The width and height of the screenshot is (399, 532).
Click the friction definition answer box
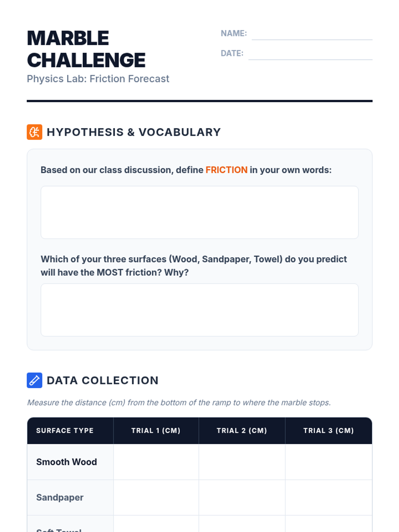click(199, 212)
